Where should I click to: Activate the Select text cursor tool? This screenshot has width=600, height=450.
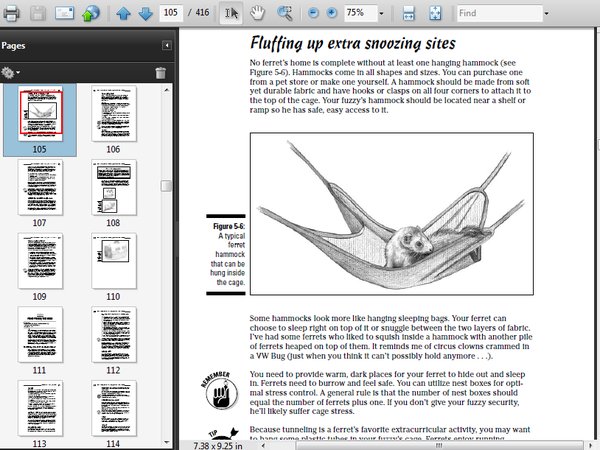point(231,14)
